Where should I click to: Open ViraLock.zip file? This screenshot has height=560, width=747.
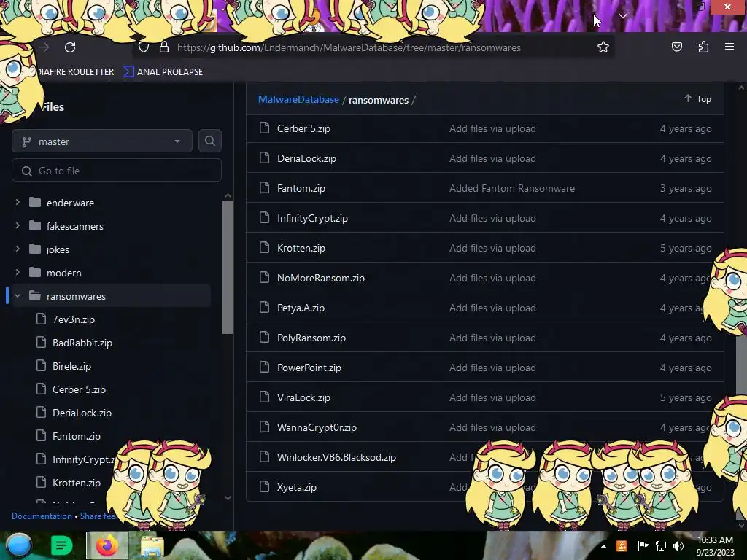click(x=303, y=397)
